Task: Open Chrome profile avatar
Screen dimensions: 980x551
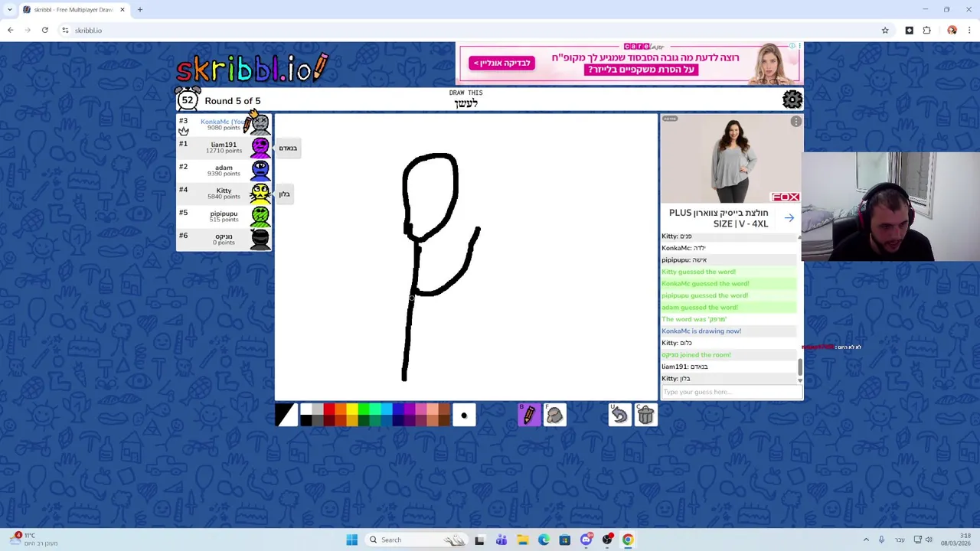Action: [952, 30]
